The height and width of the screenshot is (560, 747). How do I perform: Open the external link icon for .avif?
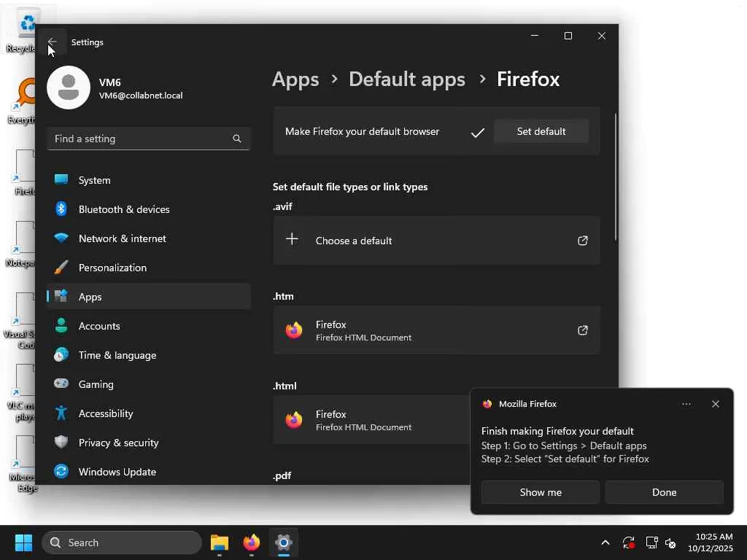pyautogui.click(x=582, y=241)
